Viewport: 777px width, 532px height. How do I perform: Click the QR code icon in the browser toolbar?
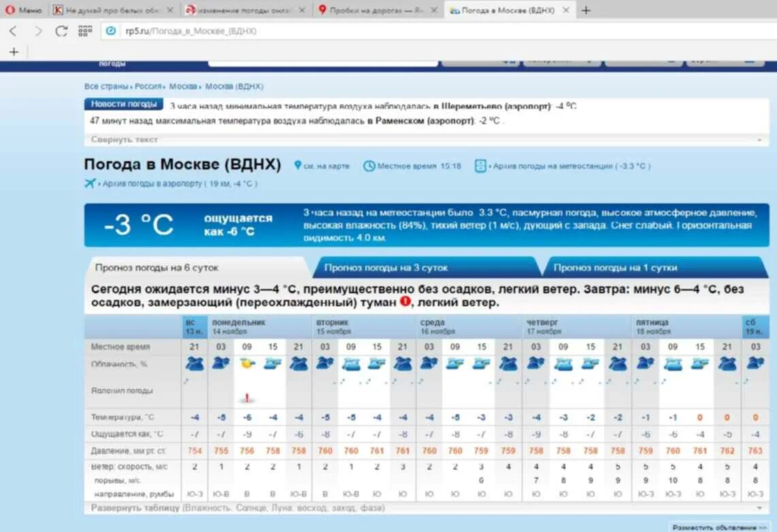(x=84, y=31)
